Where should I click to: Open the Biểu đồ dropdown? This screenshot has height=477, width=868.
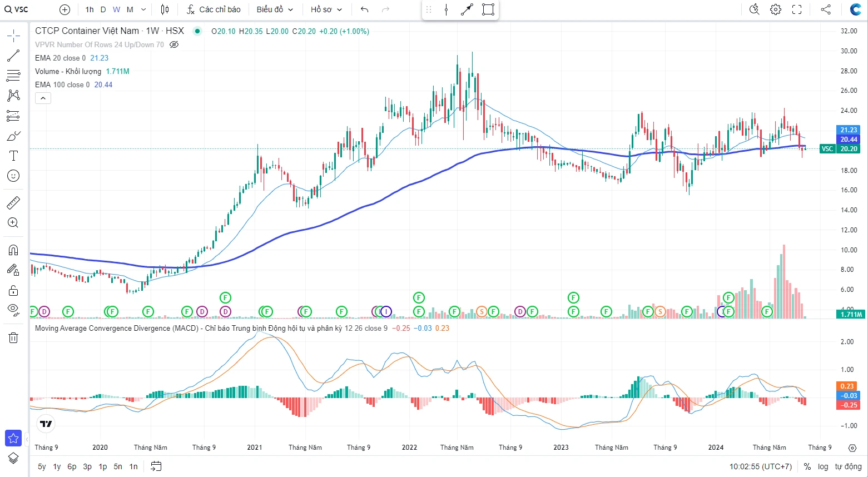pyautogui.click(x=275, y=9)
